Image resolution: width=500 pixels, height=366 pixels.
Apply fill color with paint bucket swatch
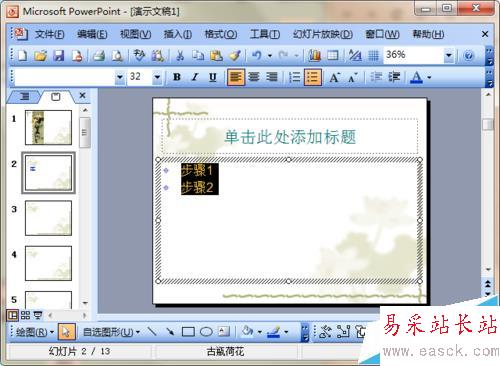[247, 332]
